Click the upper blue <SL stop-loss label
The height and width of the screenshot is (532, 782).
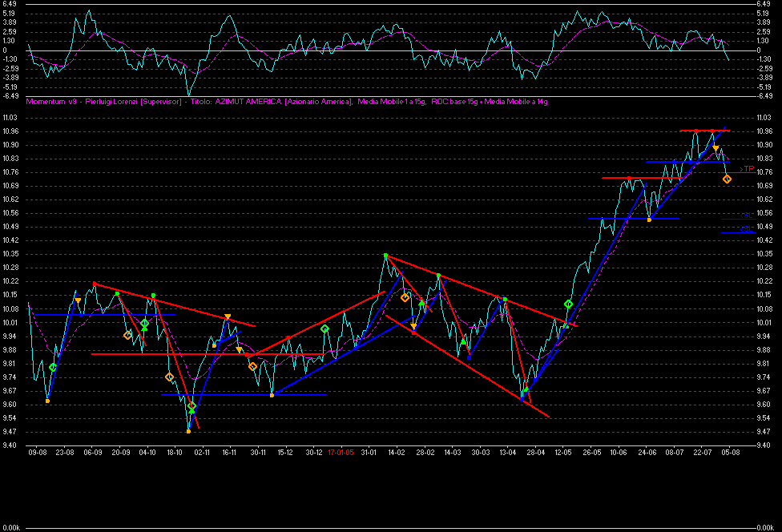[744, 216]
